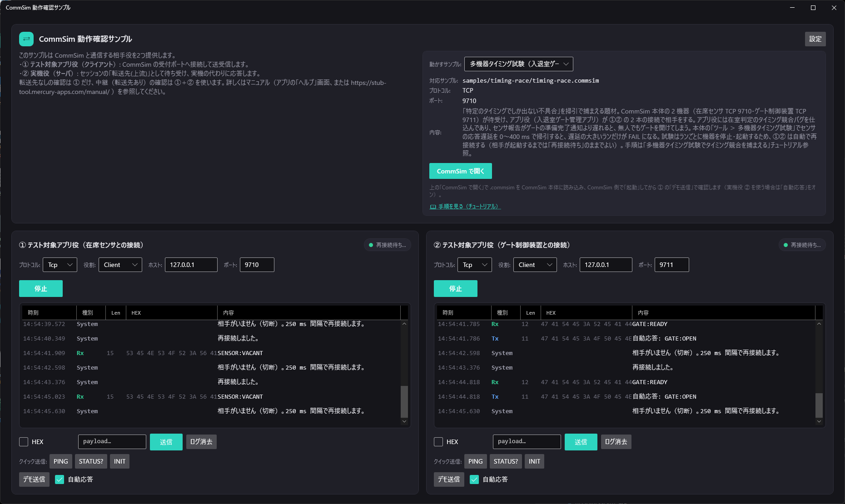Click the panel ① log scrollbar thumb
The width and height of the screenshot is (845, 504).
pyautogui.click(x=404, y=401)
